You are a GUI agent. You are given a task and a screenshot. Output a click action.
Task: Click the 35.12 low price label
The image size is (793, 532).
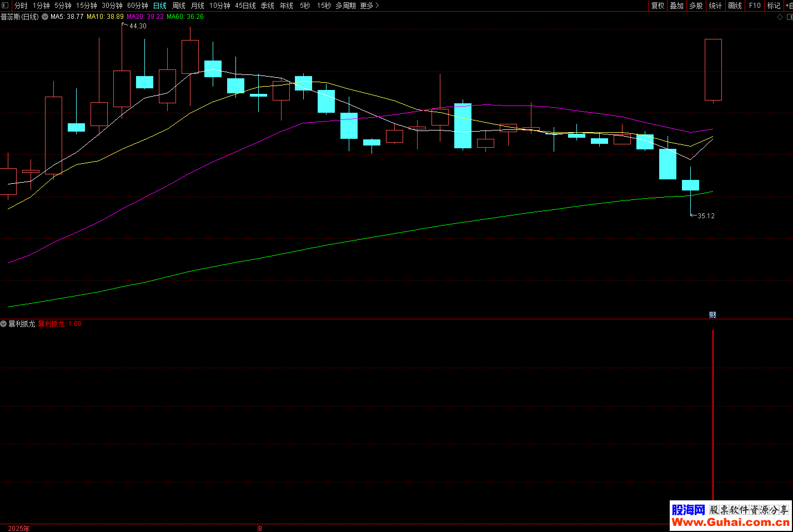[x=706, y=216]
